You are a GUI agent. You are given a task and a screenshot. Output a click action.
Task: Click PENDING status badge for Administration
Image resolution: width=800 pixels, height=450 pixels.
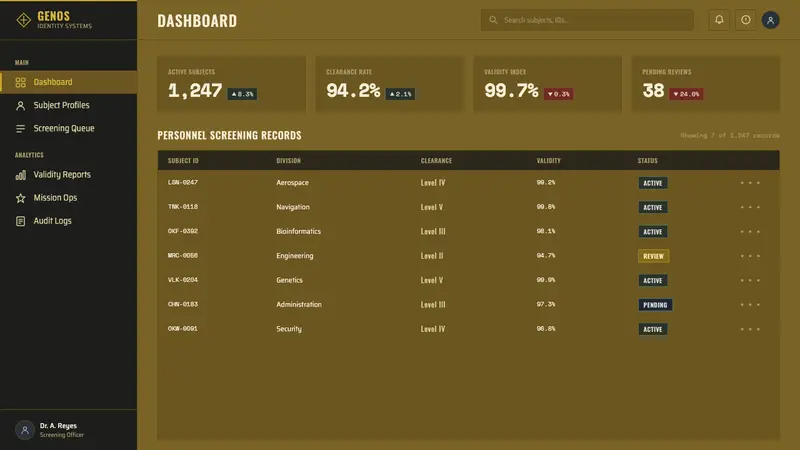pos(655,305)
